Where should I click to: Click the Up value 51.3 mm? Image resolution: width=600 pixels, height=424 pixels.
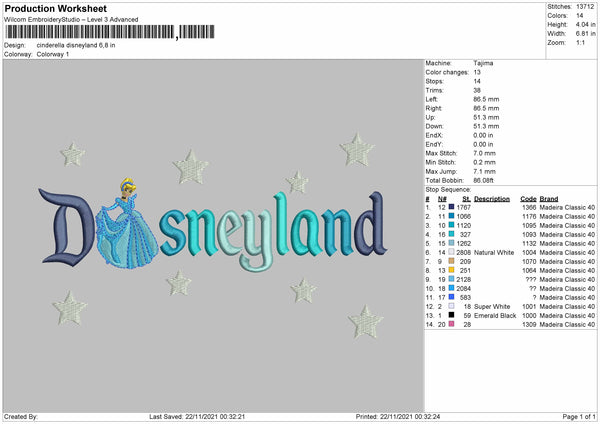point(486,117)
